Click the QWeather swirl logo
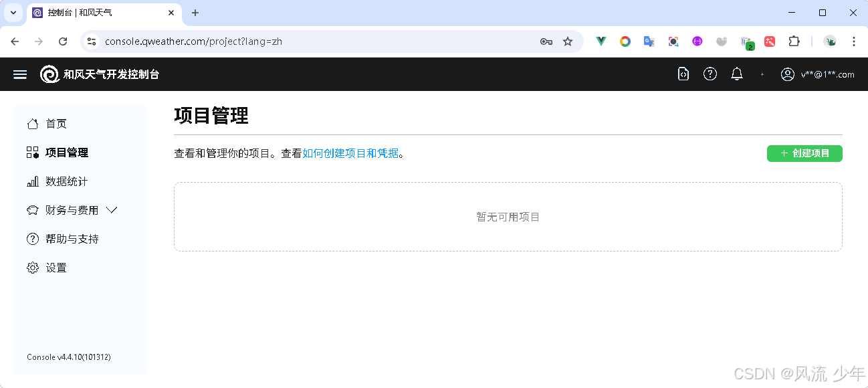Image resolution: width=868 pixels, height=388 pixels. pos(49,74)
